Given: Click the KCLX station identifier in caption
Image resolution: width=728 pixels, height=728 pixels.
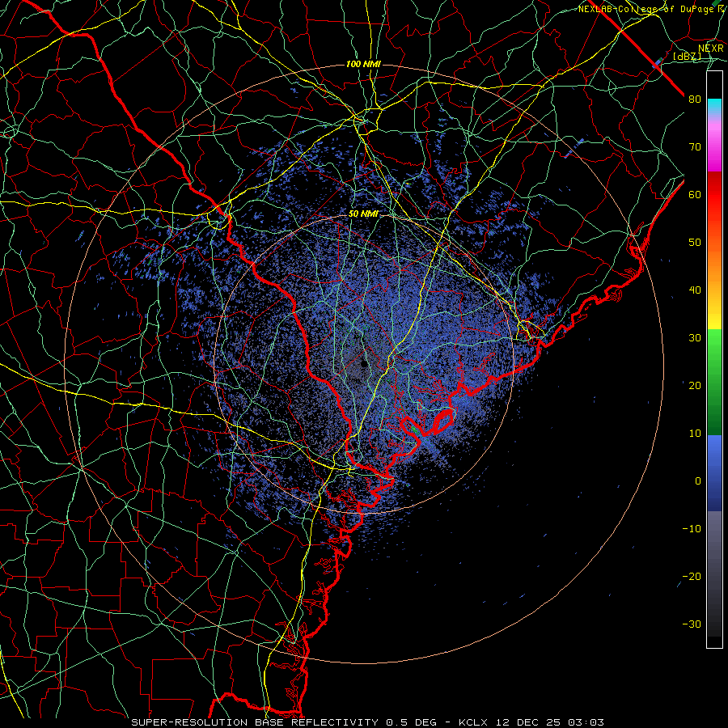Looking at the screenshot, I should click(475, 722).
